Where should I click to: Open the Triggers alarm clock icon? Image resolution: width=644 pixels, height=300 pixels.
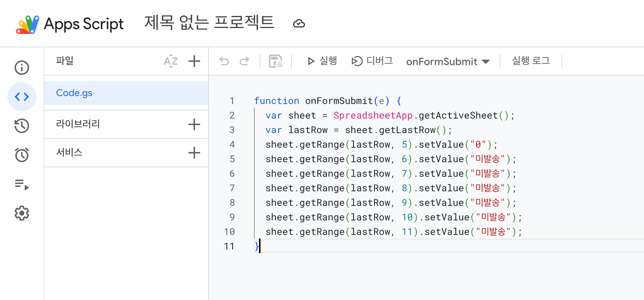tap(22, 155)
